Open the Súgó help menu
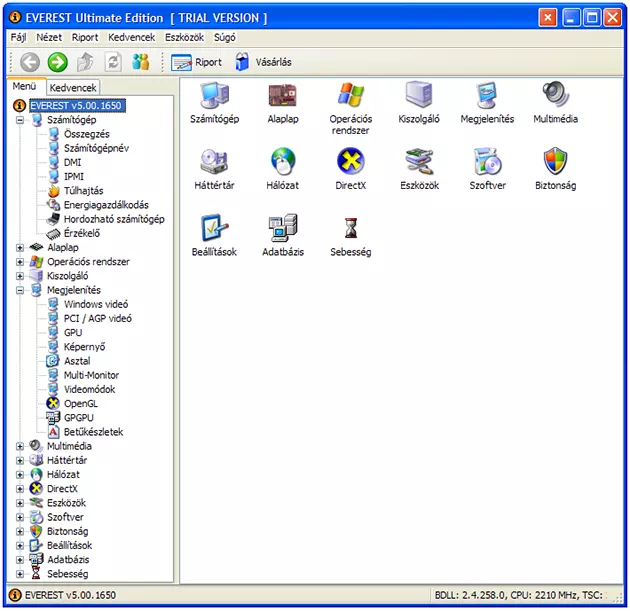Image resolution: width=630 pixels, height=611 pixels. pos(225,37)
